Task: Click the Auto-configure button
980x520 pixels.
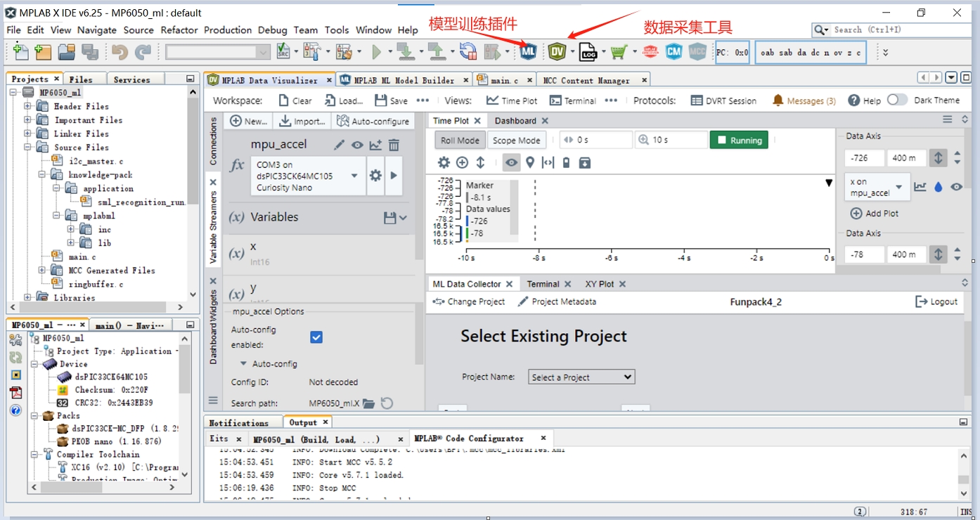Action: tap(373, 121)
